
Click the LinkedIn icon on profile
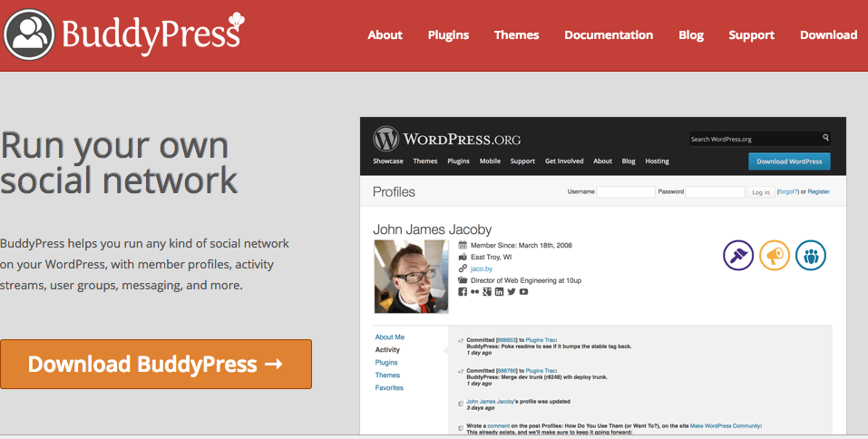(500, 292)
